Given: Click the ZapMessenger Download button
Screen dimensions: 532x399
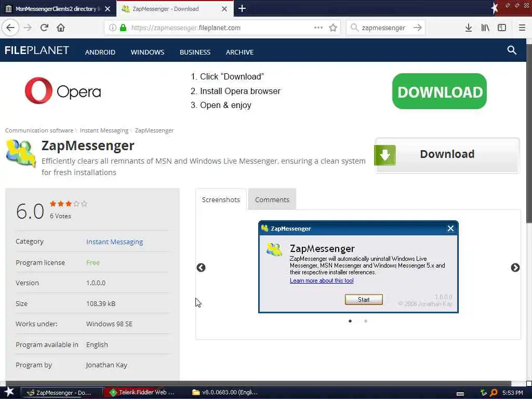Looking at the screenshot, I should pyautogui.click(x=447, y=155).
